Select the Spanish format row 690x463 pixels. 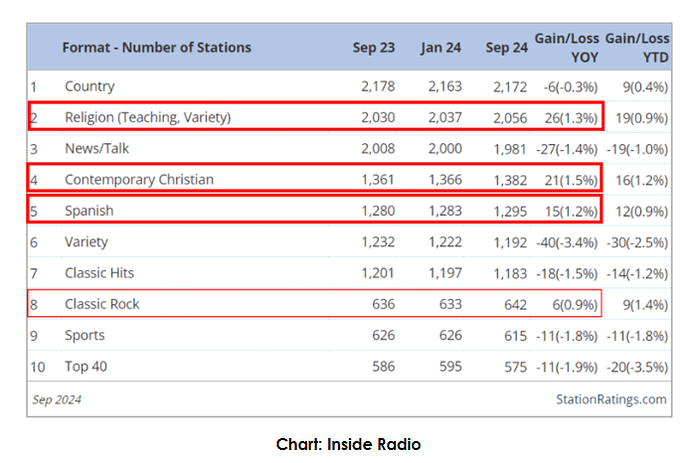89,211
